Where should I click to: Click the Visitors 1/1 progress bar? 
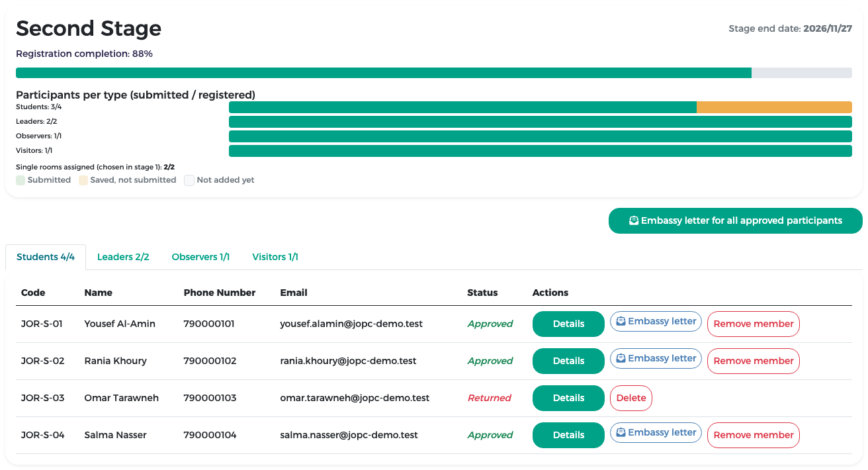click(x=541, y=151)
